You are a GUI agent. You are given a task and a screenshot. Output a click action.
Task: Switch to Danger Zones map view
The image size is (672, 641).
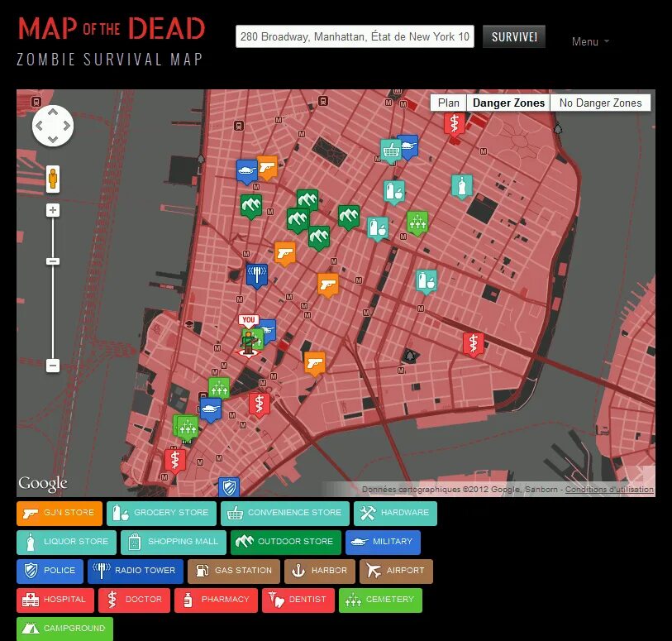508,103
